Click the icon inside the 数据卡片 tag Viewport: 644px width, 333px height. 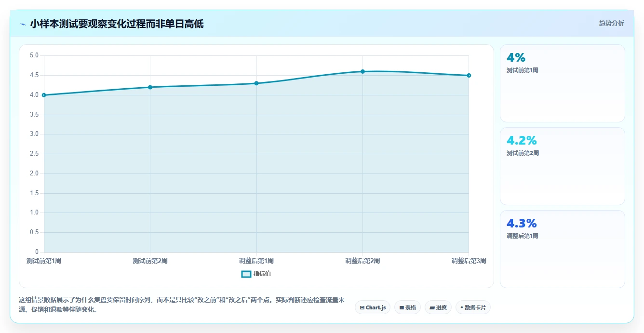coord(462,307)
